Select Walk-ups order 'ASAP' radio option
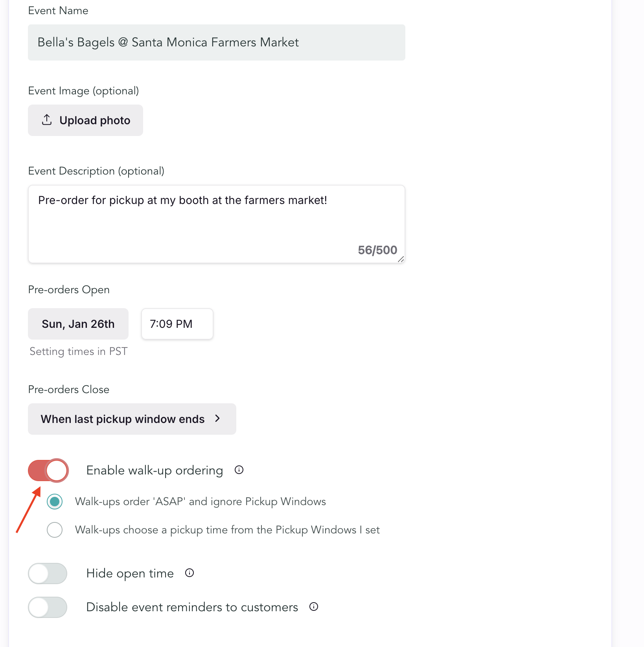Screen dimensions: 644x647 [55, 502]
